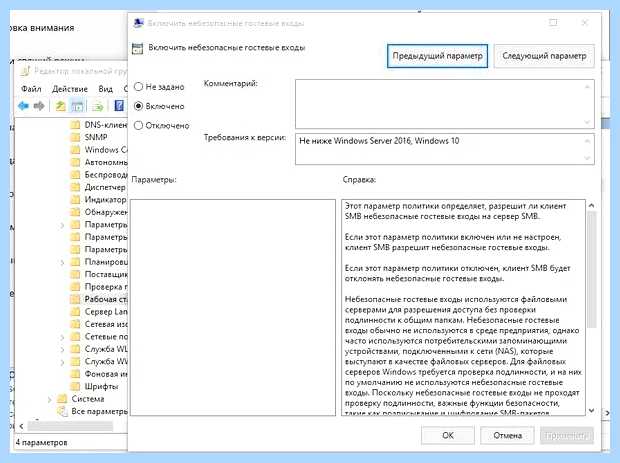The height and width of the screenshot is (463, 620).
Task: Click the Сетевые по… tree item label
Action: (x=106, y=337)
